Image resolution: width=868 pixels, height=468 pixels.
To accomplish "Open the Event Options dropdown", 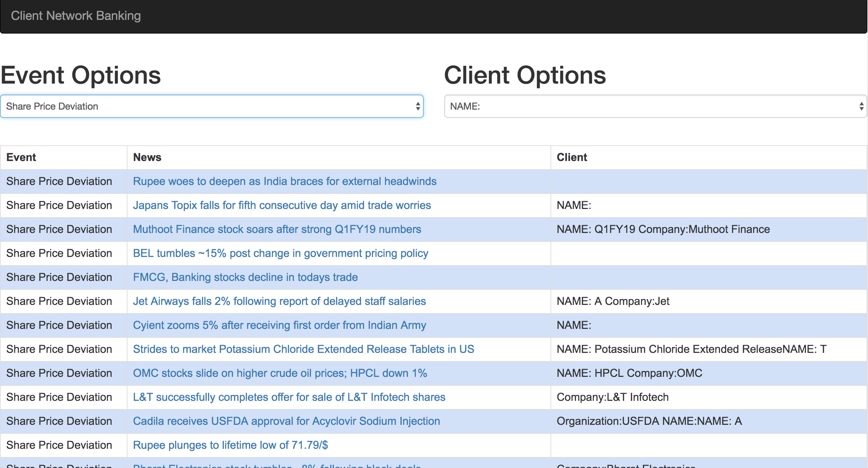I will point(212,107).
